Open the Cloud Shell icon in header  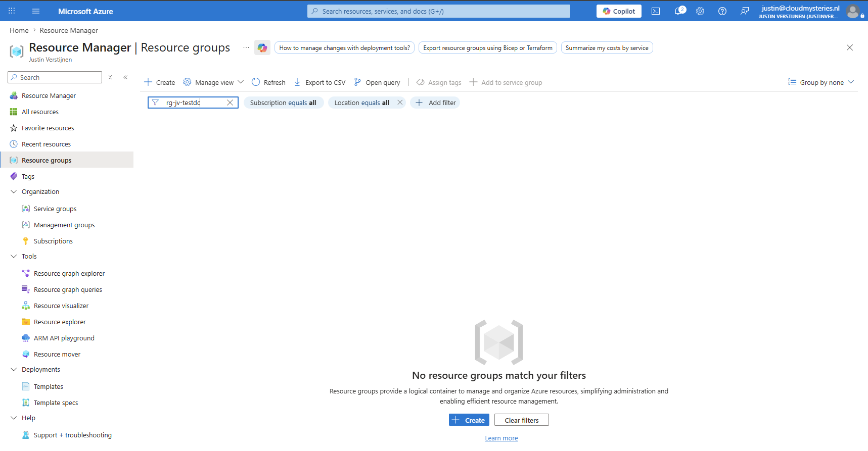click(656, 11)
